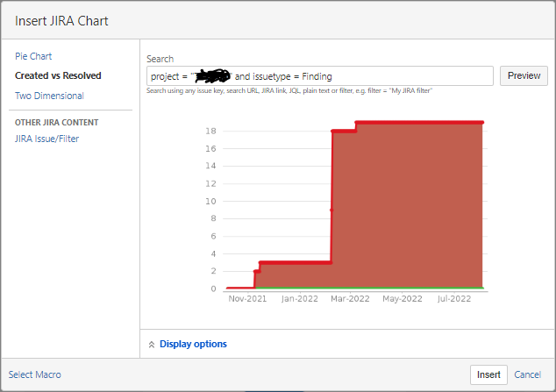Click the Mar-2022 axis label
This screenshot has height=392, width=556.
(350, 299)
